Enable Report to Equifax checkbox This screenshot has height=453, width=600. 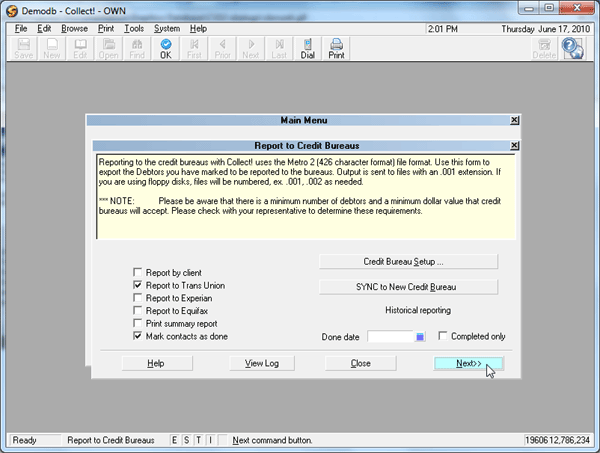137,310
